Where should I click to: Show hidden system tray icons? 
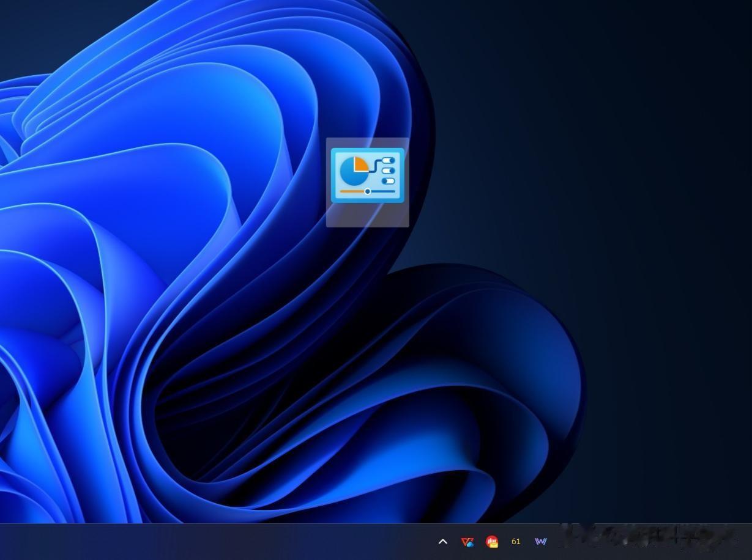443,542
